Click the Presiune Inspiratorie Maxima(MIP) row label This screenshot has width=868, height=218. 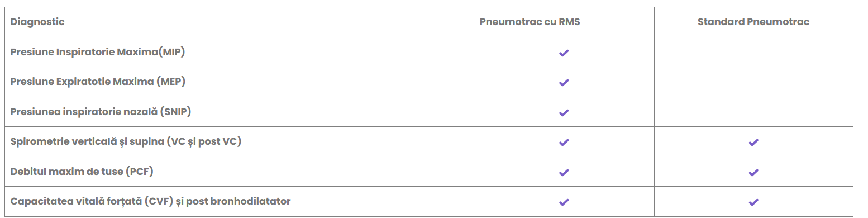click(98, 52)
